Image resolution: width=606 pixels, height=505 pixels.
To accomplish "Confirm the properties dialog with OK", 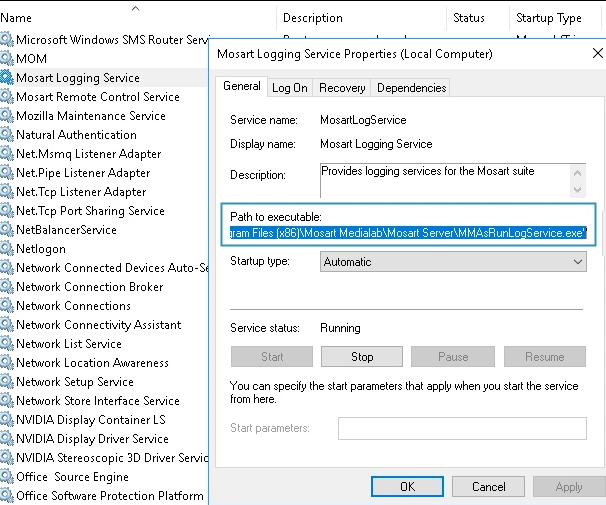I will (x=407, y=486).
